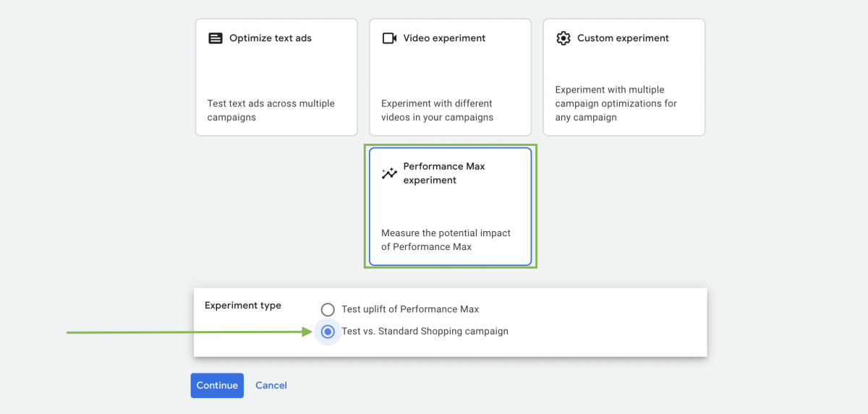Click the Custom experiment gear icon

pos(563,38)
